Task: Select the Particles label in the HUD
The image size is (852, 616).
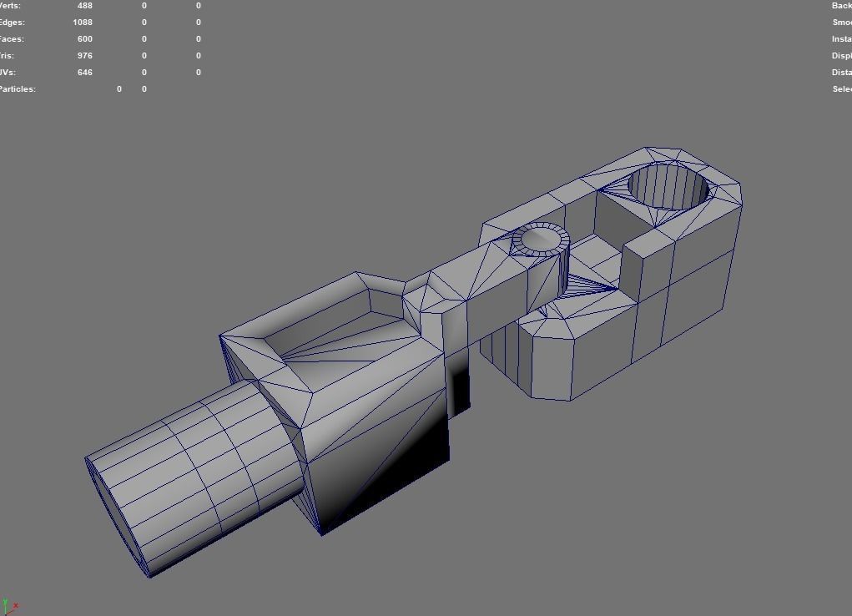Action: [x=18, y=89]
